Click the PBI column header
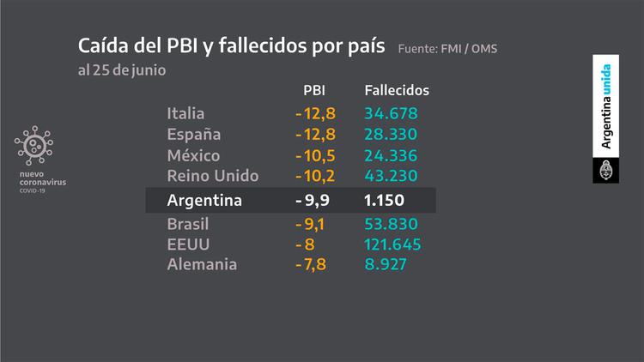The width and height of the screenshot is (644, 362). [315, 90]
